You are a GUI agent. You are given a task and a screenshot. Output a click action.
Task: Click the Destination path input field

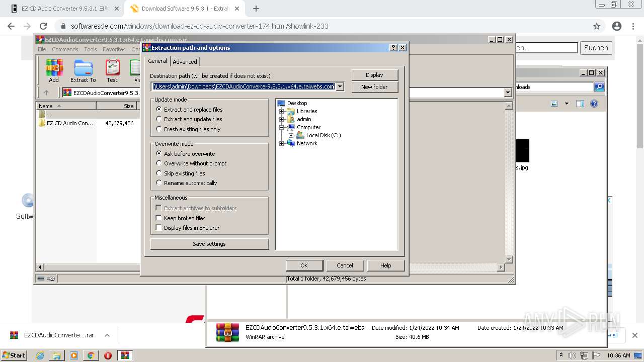pyautogui.click(x=243, y=86)
